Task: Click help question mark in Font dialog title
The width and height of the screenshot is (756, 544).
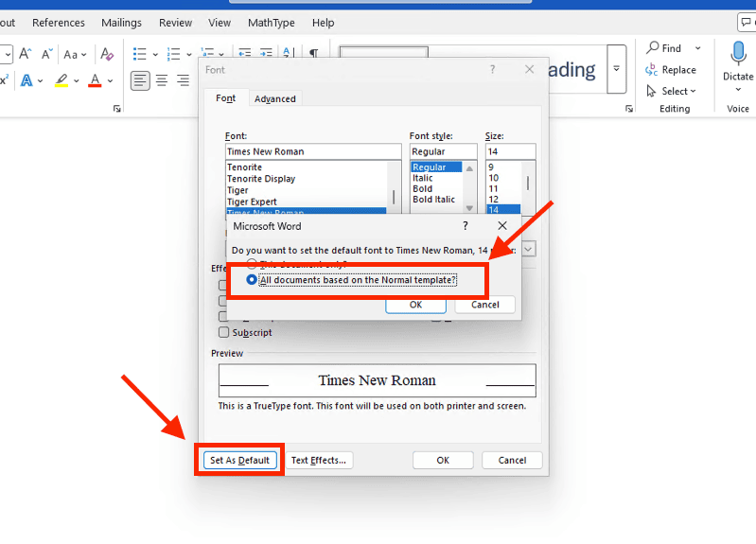Action: tap(492, 69)
